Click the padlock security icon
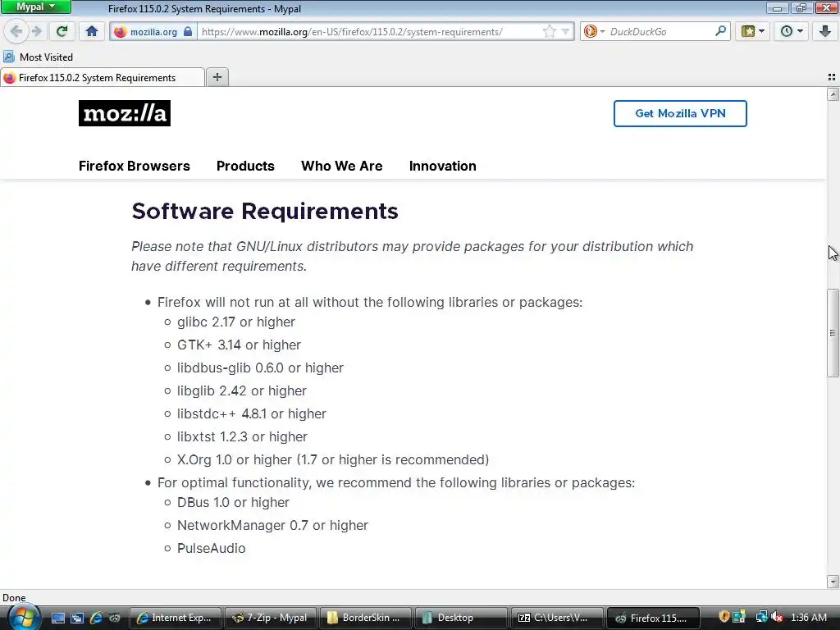Image resolution: width=840 pixels, height=630 pixels. (x=188, y=32)
